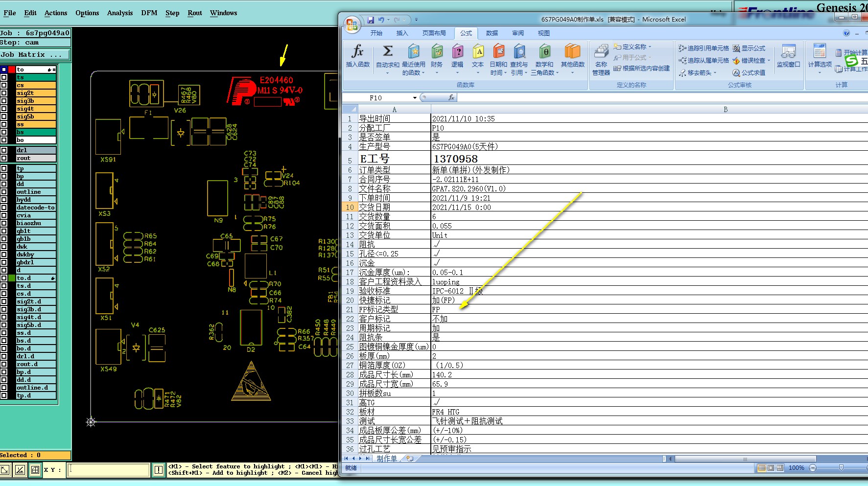Enable the drl layer checkbox

point(4,150)
